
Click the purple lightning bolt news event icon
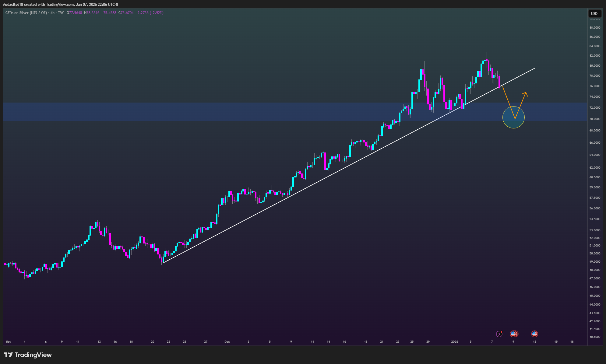(x=499, y=334)
